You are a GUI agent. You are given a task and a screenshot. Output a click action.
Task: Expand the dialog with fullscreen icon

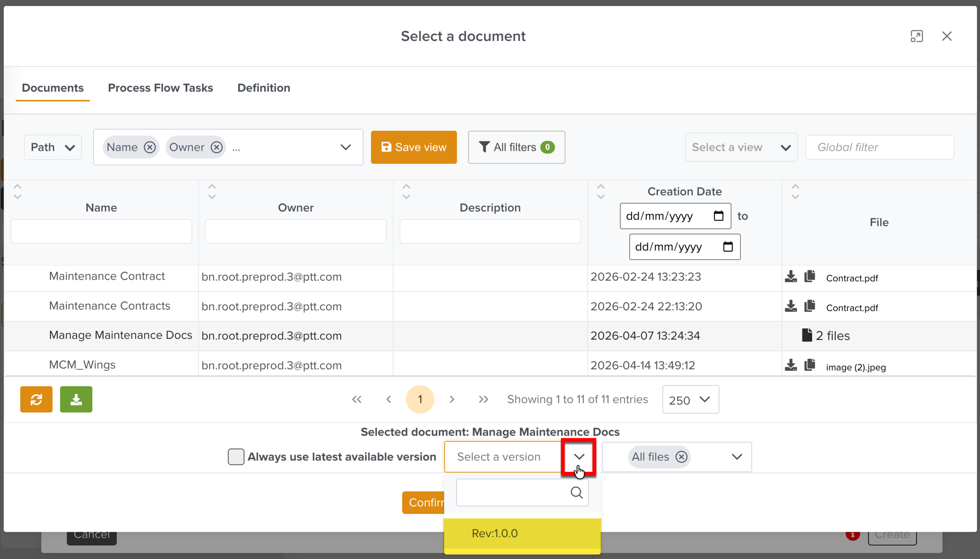pyautogui.click(x=916, y=36)
